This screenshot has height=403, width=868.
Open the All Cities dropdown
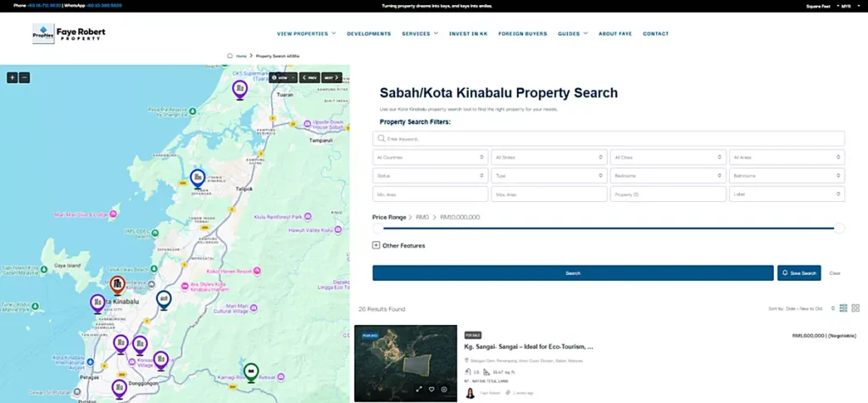(x=668, y=158)
